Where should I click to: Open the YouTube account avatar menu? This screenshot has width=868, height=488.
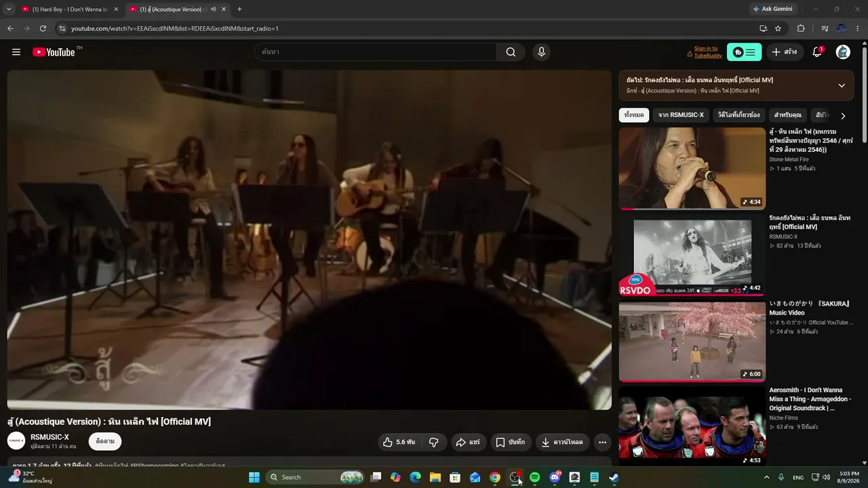843,52
